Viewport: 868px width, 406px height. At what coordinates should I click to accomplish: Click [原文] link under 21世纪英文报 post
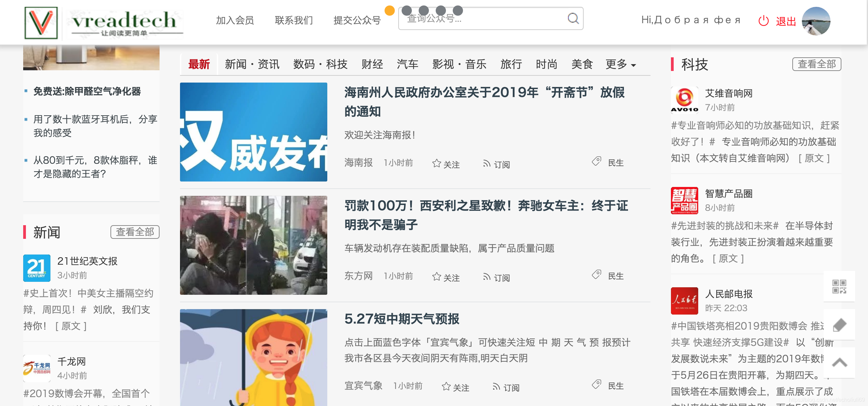tap(71, 326)
